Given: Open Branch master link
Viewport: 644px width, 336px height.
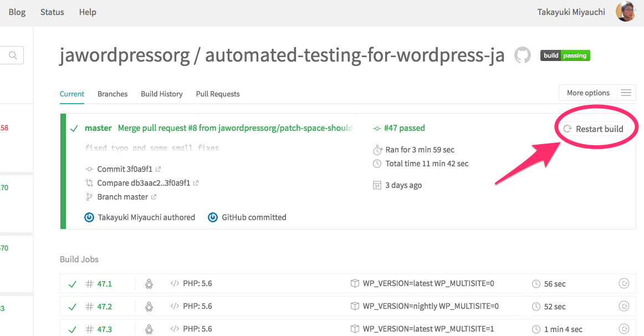Looking at the screenshot, I should click(122, 197).
